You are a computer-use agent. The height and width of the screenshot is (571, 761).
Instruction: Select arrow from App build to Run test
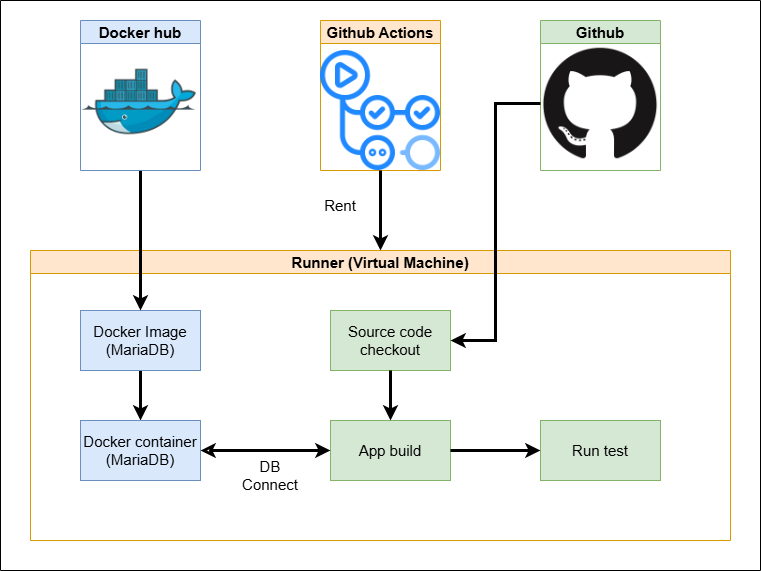click(495, 451)
